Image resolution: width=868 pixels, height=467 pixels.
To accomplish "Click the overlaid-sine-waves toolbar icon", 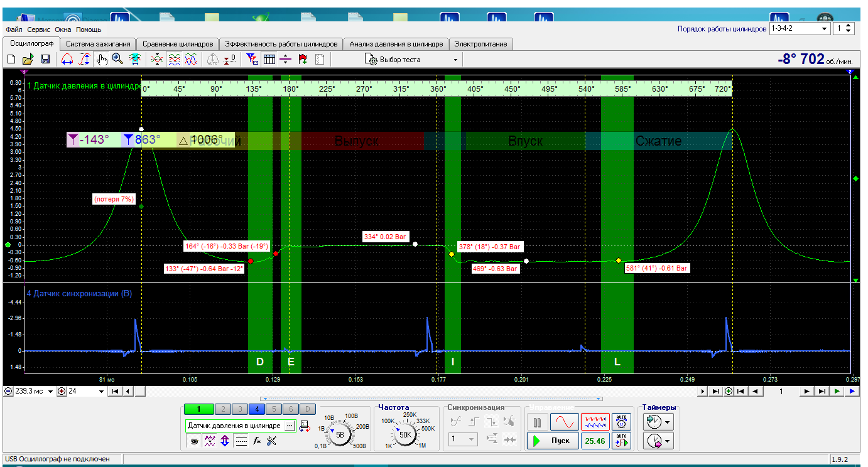I will pos(192,60).
